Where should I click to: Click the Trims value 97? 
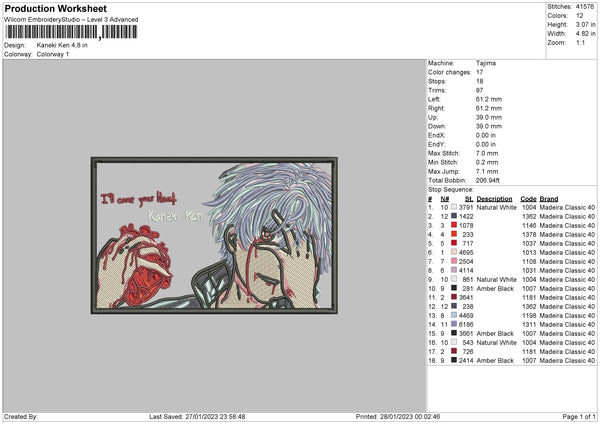tap(479, 90)
